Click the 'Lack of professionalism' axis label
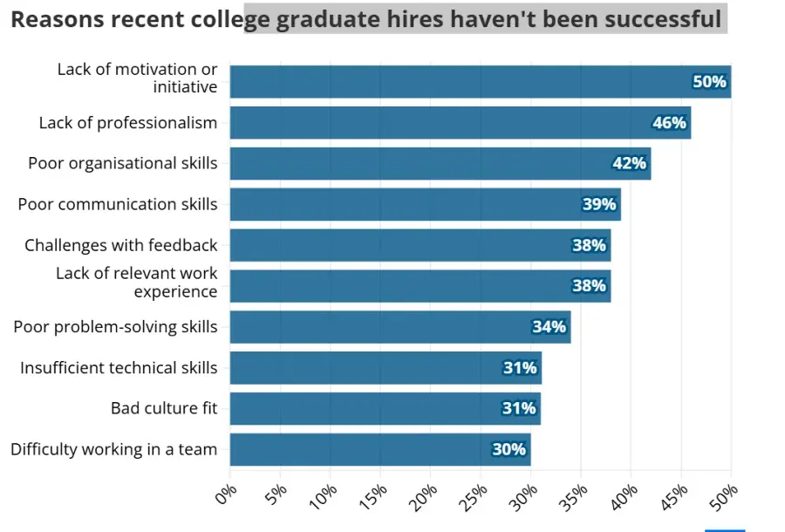The height and width of the screenshot is (532, 785). pyautogui.click(x=128, y=123)
